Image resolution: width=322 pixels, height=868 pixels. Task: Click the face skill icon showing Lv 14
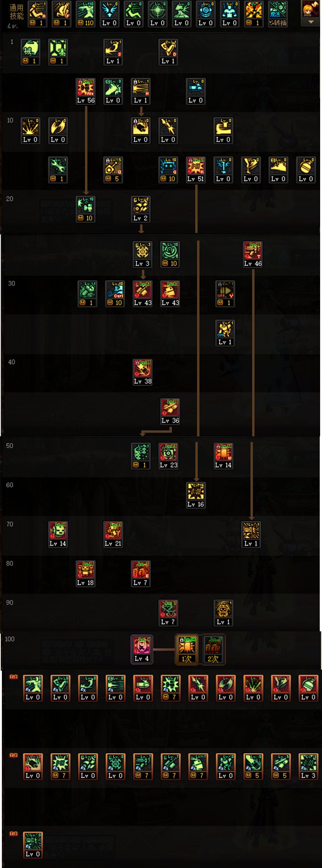tap(58, 535)
